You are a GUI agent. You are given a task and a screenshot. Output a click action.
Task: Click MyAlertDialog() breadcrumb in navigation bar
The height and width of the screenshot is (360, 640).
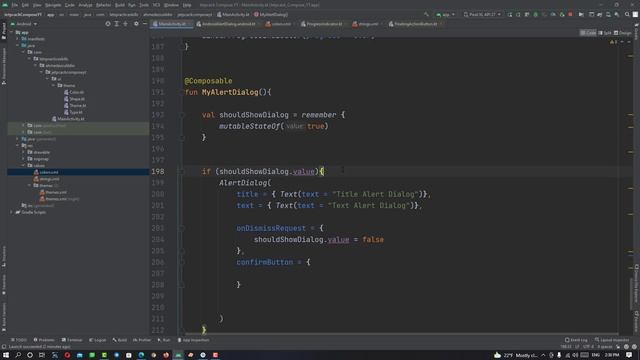pyautogui.click(x=271, y=14)
